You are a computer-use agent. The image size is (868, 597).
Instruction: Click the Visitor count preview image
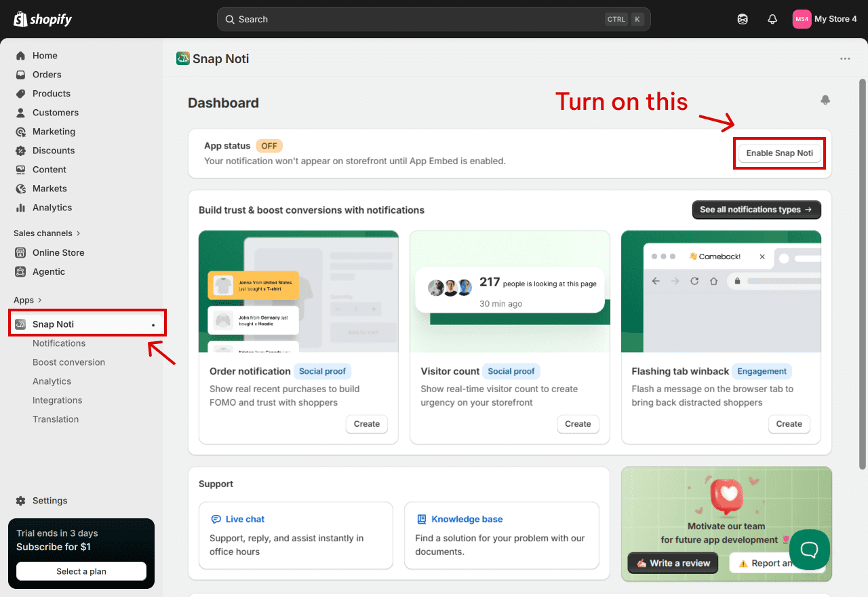click(x=510, y=292)
